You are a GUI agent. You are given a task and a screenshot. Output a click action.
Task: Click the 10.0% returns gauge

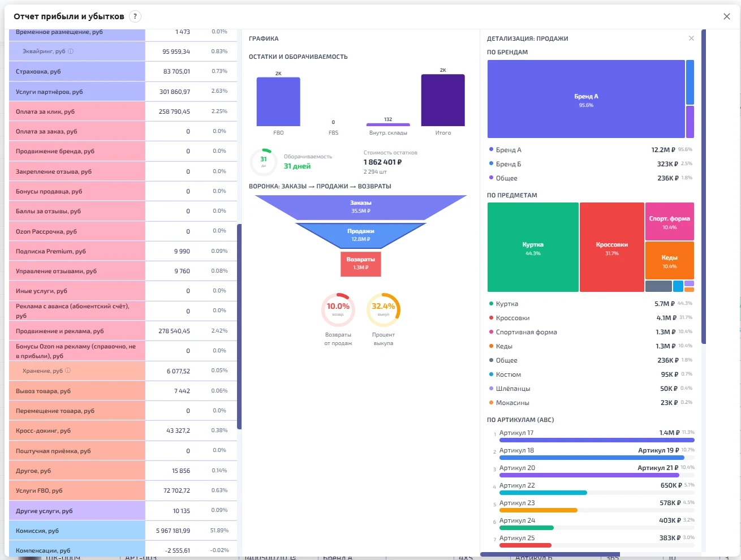click(338, 309)
